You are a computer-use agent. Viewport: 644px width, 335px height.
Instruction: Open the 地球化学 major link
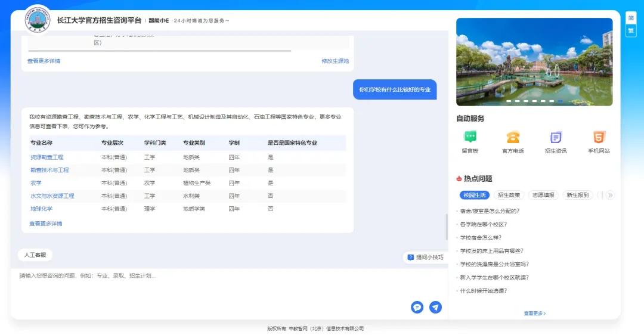tap(42, 209)
